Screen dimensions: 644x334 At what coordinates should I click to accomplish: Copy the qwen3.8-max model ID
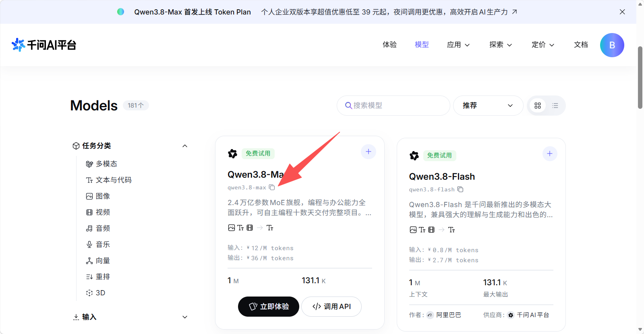click(272, 187)
